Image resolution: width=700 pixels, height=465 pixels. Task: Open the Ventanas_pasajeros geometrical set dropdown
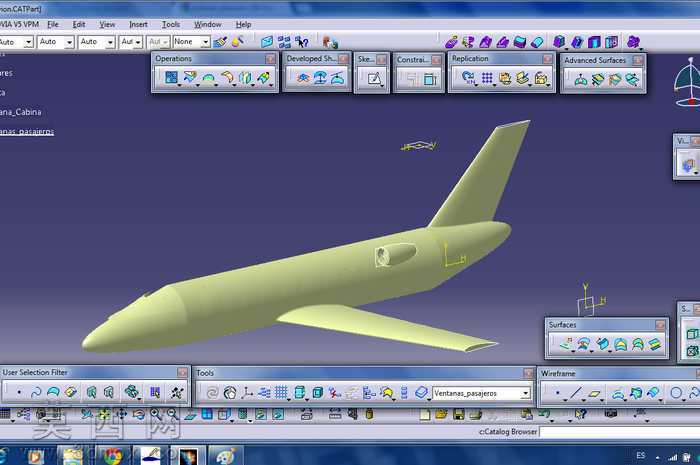point(525,393)
